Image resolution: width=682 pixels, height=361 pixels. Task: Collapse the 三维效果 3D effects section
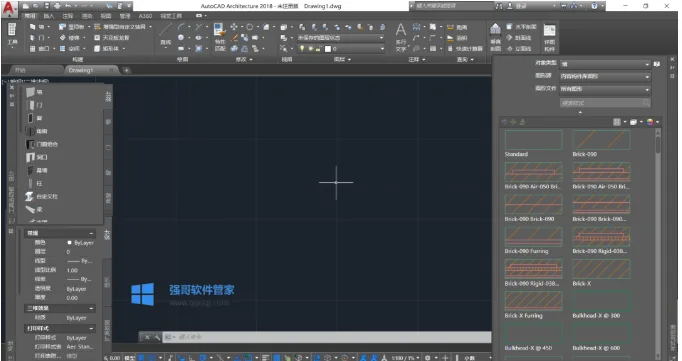(91, 308)
